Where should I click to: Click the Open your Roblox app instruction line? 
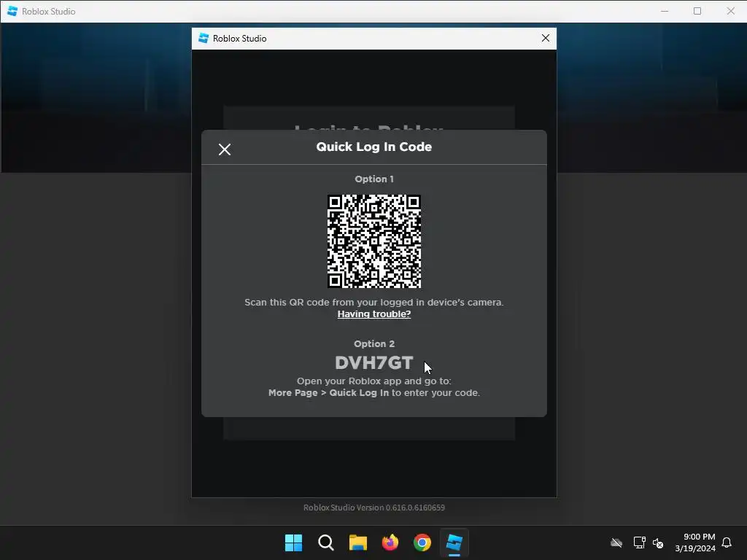374,381
